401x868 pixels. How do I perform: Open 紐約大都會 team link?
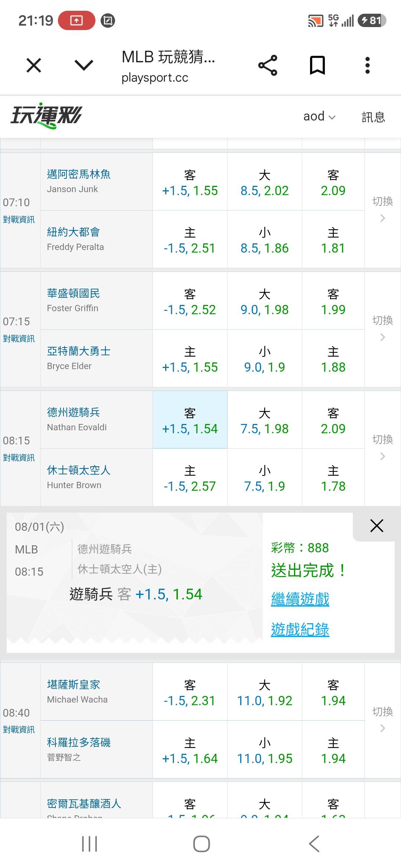(x=74, y=232)
